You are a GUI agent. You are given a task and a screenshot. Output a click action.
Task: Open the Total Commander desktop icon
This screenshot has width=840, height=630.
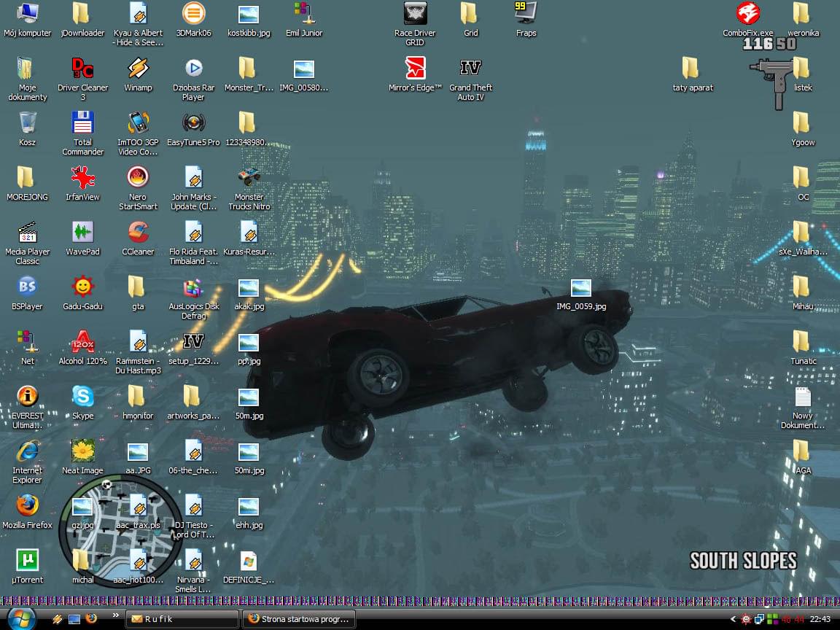[82, 123]
